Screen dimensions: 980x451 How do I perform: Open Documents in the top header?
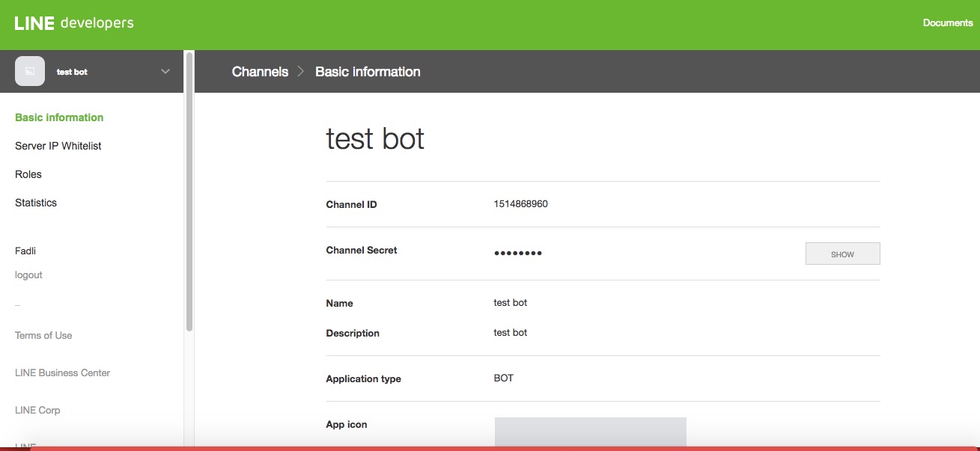[947, 23]
